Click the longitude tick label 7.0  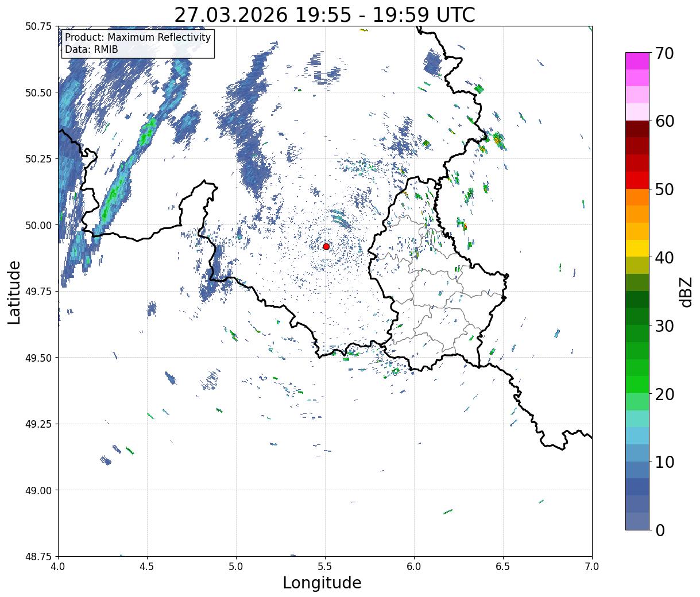click(x=592, y=567)
